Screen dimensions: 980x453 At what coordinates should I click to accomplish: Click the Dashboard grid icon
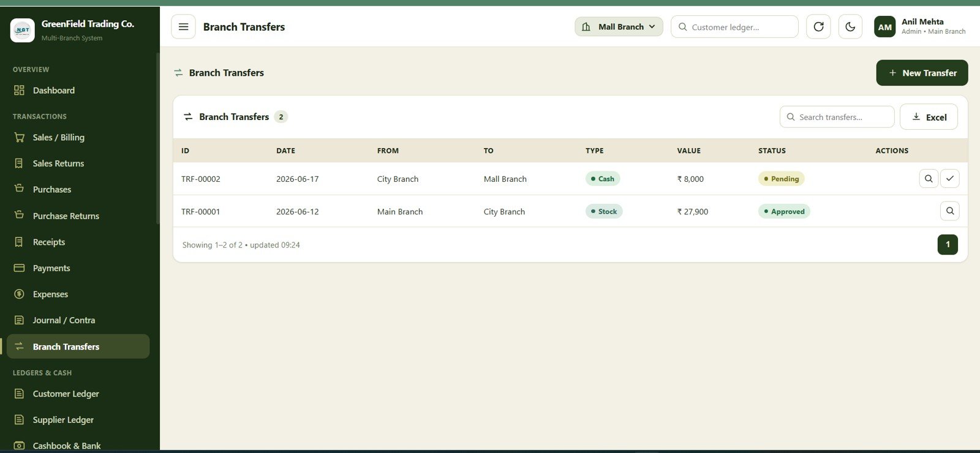click(x=19, y=91)
